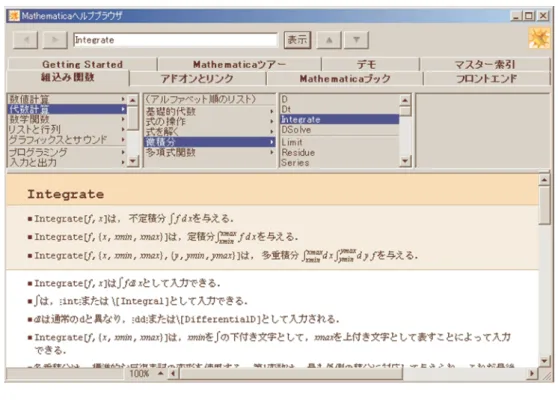The image size is (558, 400).
Task: Click scroll up arrow of function list
Action: tap(405, 100)
